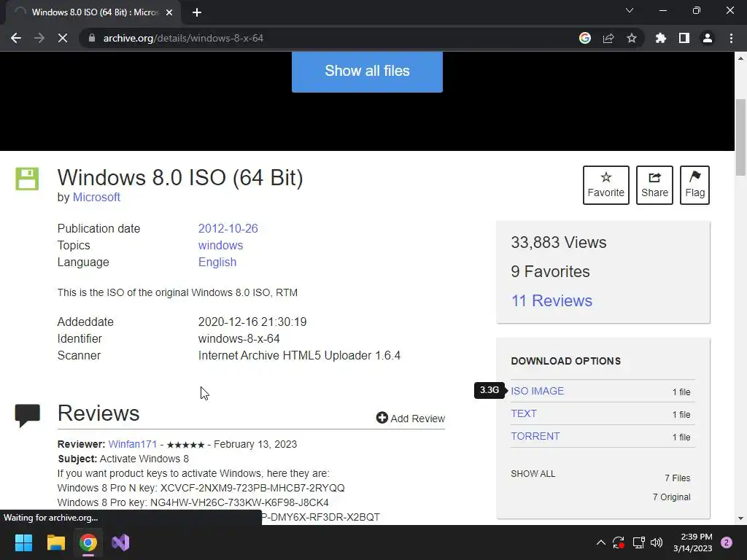This screenshot has height=560, width=747.
Task: Open Chrome three-dot menu
Action: tap(731, 38)
